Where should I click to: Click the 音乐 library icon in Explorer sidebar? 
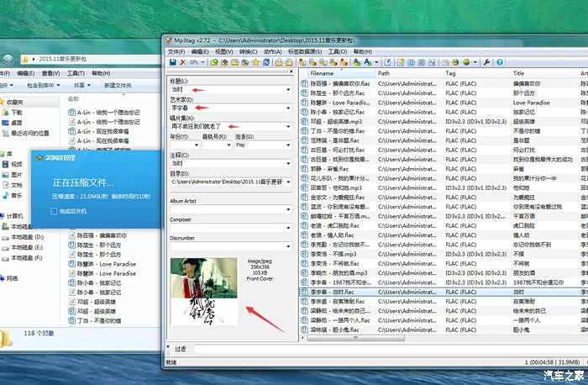pos(6,195)
